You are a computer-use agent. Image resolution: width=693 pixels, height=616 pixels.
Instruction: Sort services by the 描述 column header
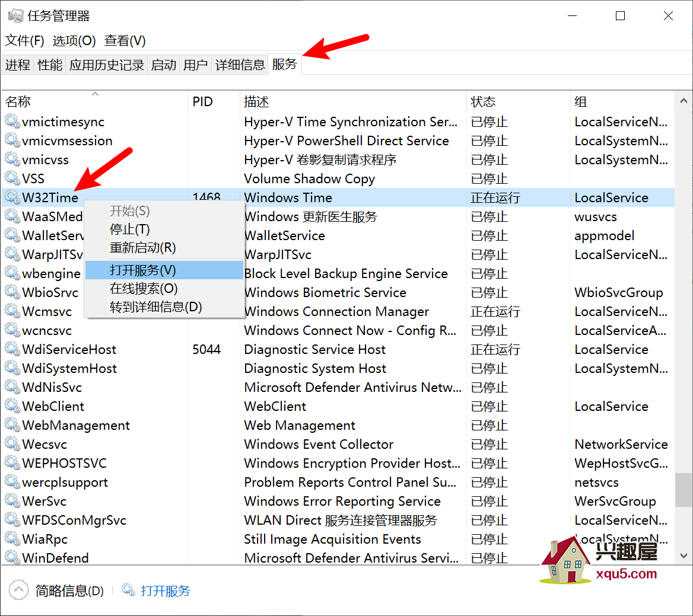tap(354, 101)
